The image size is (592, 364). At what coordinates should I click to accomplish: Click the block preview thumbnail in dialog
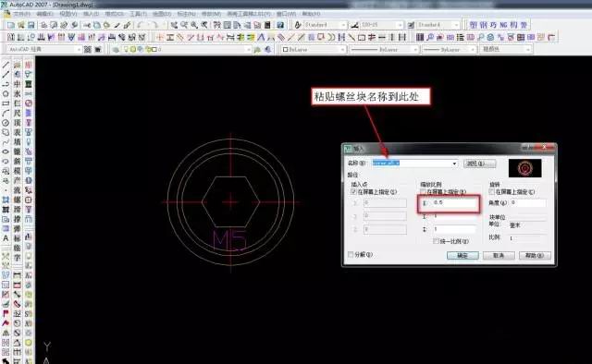[x=524, y=168]
